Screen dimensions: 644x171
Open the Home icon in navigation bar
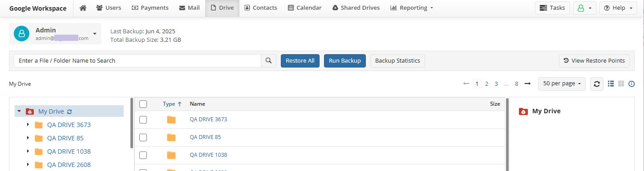pyautogui.click(x=83, y=8)
